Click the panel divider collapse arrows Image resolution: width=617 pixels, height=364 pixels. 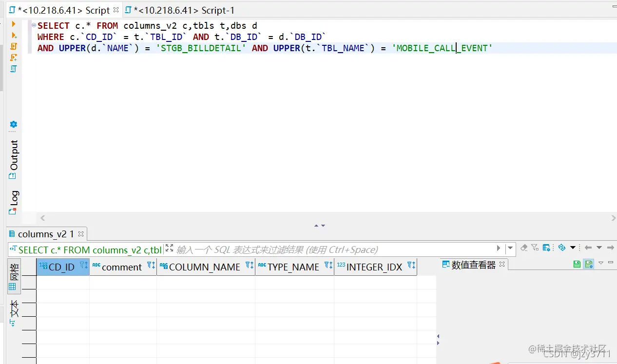point(319,226)
